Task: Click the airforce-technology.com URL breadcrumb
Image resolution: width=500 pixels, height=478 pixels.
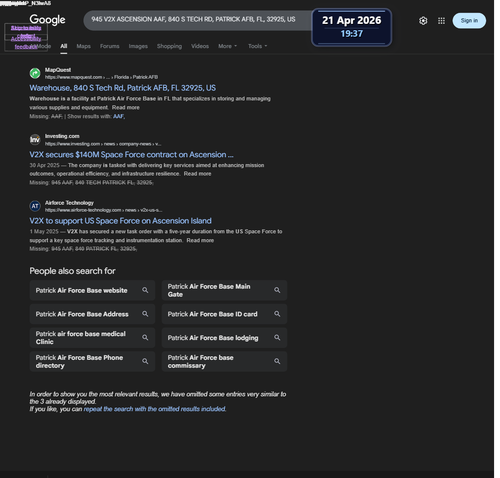Action: pos(104,210)
